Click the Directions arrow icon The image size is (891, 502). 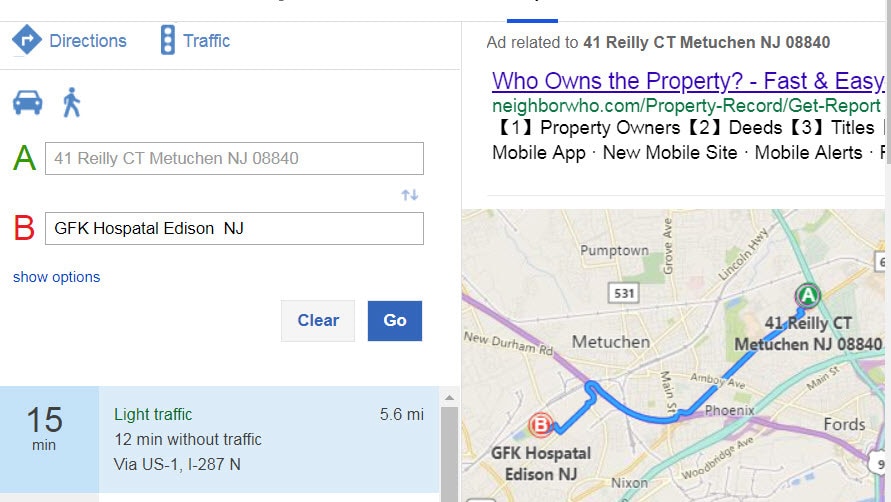[27, 40]
